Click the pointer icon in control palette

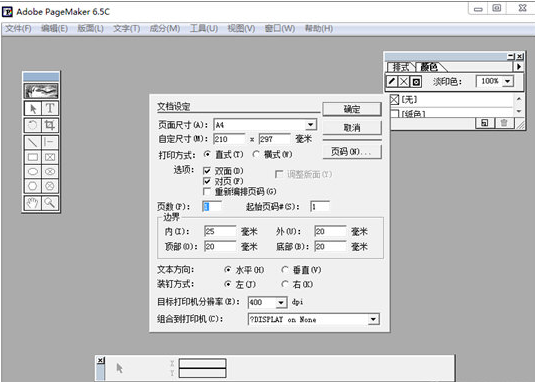pyautogui.click(x=119, y=368)
